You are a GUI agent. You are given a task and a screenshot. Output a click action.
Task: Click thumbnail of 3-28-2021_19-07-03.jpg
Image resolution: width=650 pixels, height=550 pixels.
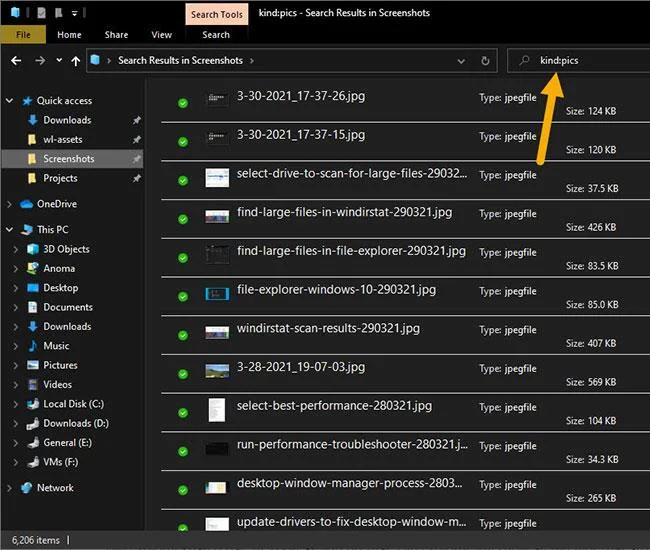217,371
